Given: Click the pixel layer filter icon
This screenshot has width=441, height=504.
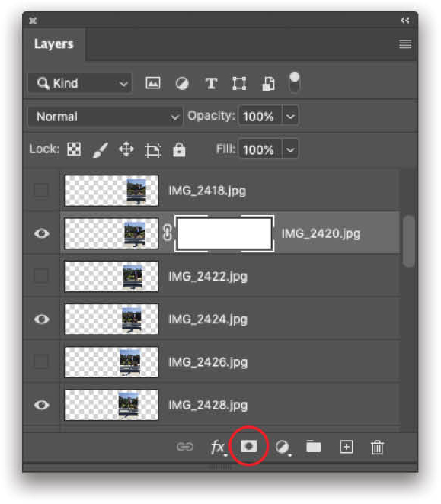Looking at the screenshot, I should point(153,83).
